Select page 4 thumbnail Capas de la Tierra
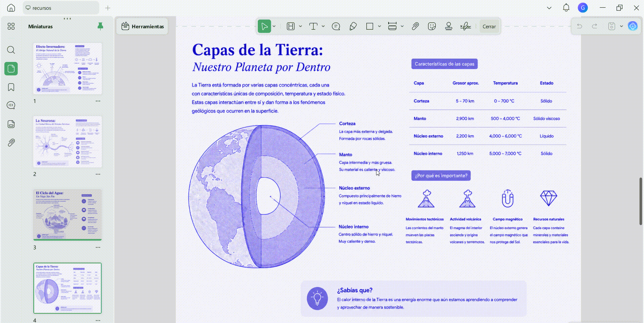 point(67,288)
